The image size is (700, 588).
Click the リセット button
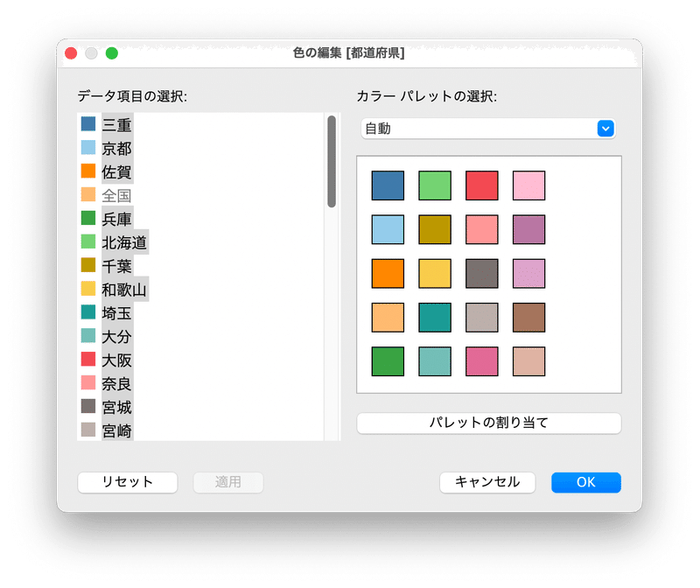[x=128, y=482]
